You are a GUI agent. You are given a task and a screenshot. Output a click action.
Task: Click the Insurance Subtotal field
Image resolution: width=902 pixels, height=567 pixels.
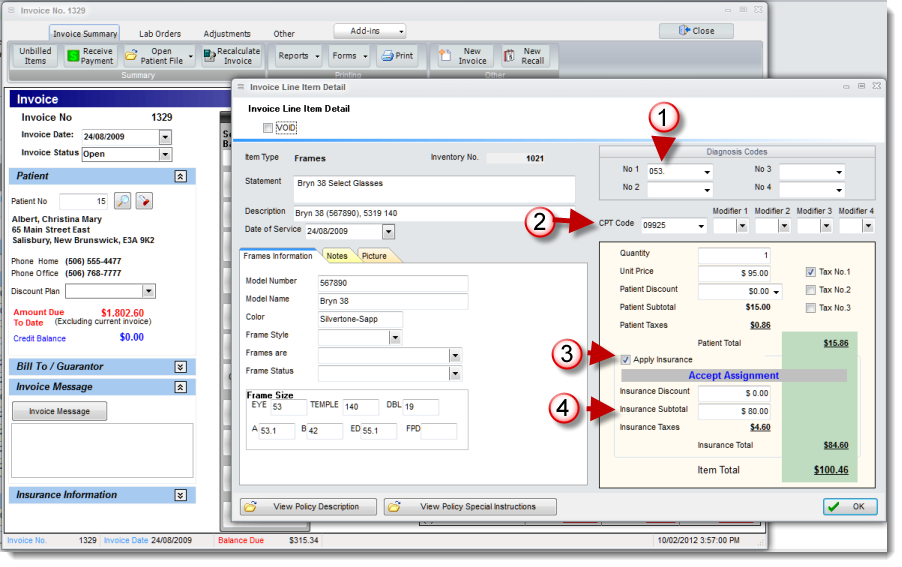pos(734,411)
